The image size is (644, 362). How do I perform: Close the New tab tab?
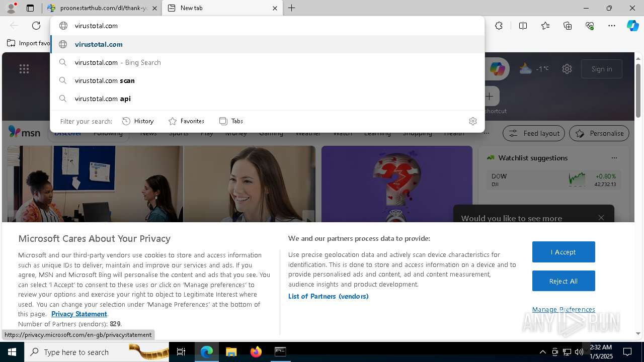click(275, 8)
